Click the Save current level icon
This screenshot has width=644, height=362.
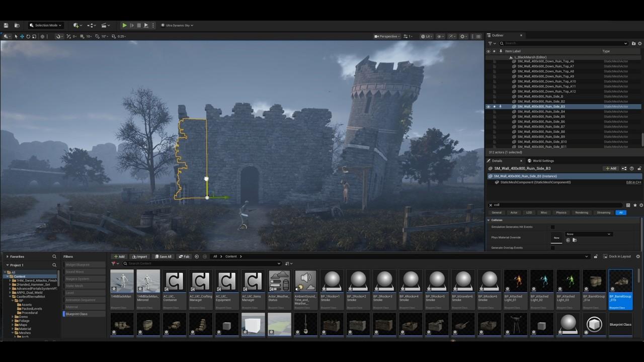coord(6,25)
